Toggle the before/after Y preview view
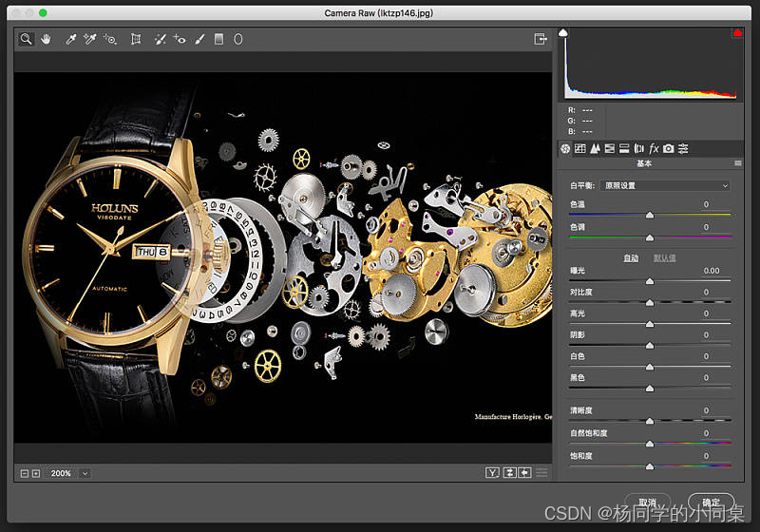The image size is (760, 532). pos(492,472)
